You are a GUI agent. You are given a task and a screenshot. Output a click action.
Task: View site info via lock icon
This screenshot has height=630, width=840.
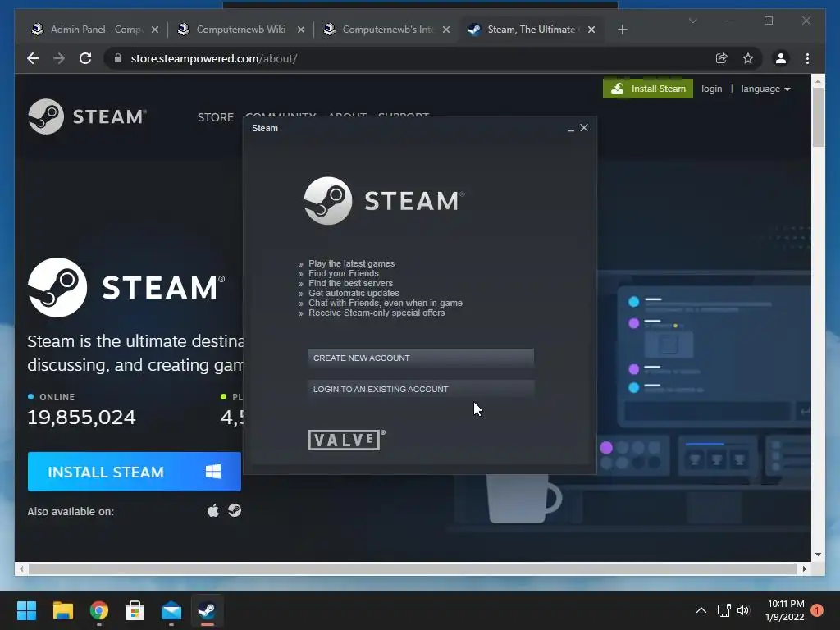point(118,58)
